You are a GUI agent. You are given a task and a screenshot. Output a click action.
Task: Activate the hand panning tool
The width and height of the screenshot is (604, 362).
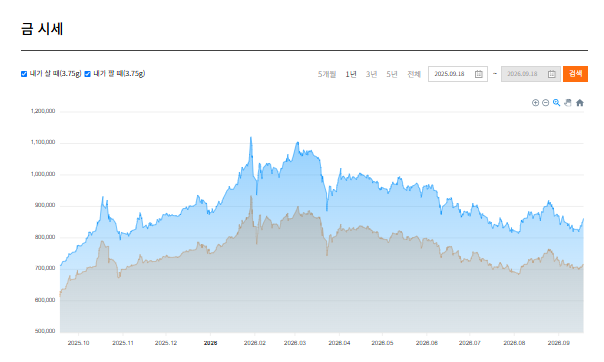coord(567,102)
